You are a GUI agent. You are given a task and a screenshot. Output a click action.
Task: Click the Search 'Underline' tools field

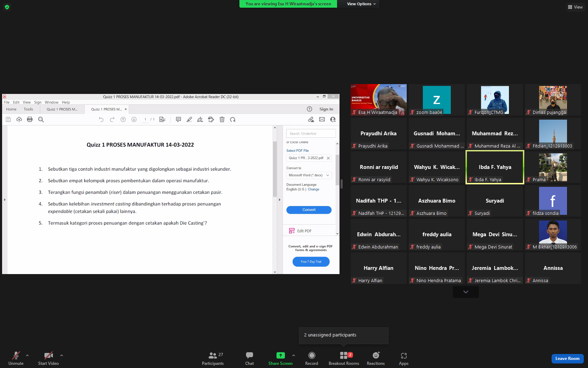point(311,134)
